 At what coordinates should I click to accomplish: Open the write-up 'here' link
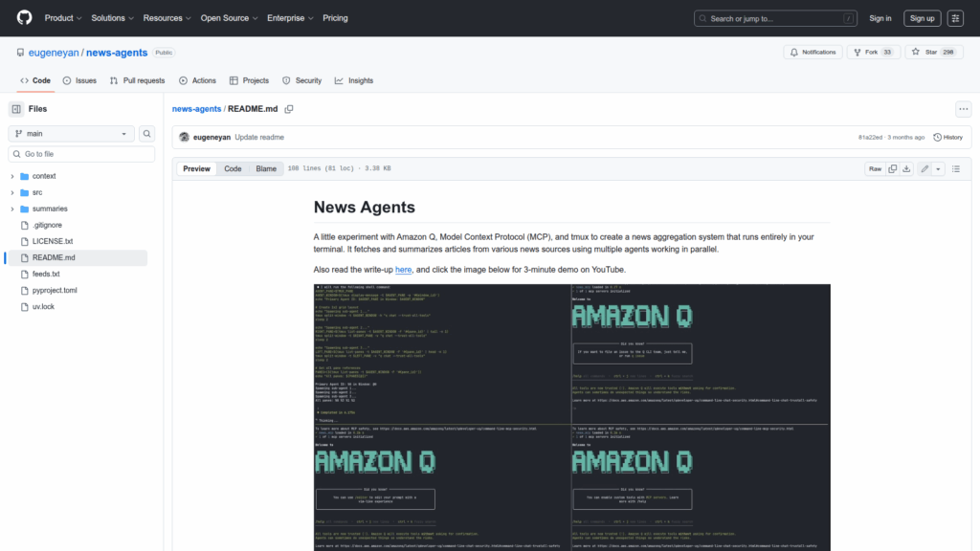click(x=403, y=270)
